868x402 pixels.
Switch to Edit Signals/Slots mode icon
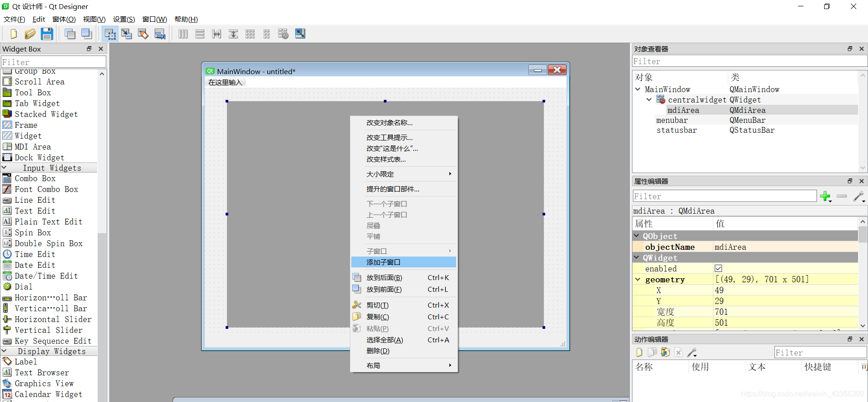click(127, 34)
